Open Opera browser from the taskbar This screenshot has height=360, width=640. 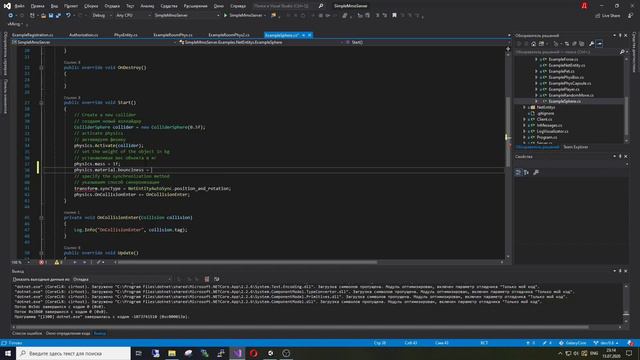253,353
